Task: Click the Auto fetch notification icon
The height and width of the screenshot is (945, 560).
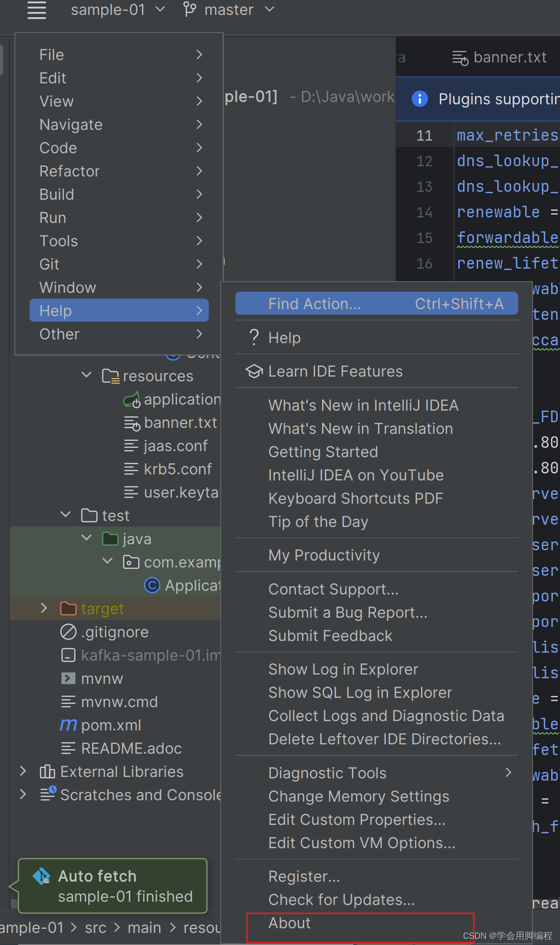Action: pos(41,876)
